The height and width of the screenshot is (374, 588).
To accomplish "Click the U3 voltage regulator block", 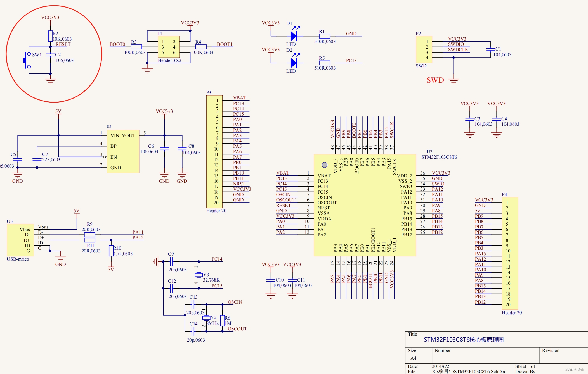I will tap(123, 151).
